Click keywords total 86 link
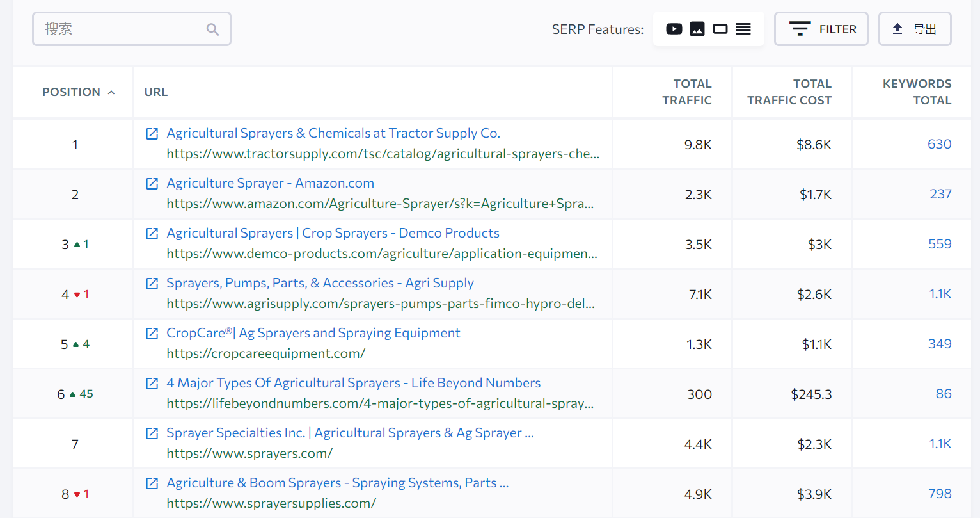The height and width of the screenshot is (518, 980). (944, 394)
